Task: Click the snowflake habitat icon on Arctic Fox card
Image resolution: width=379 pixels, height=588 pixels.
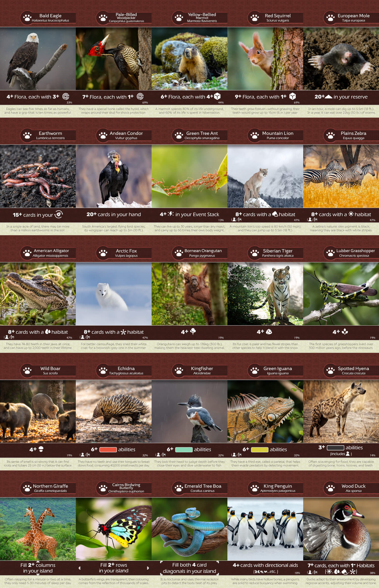Action: click(123, 332)
